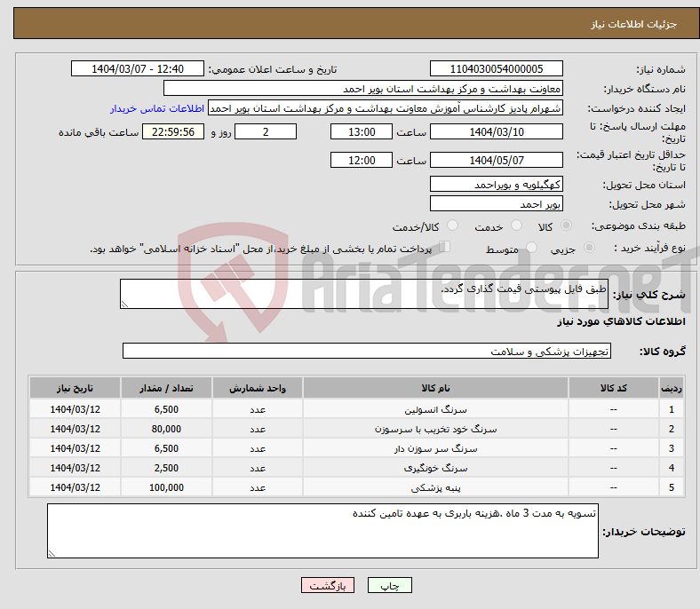Image resolution: width=700 pixels, height=609 pixels.
Task: Select the سرنگ انسولین item cell
Action: pyautogui.click(x=435, y=409)
